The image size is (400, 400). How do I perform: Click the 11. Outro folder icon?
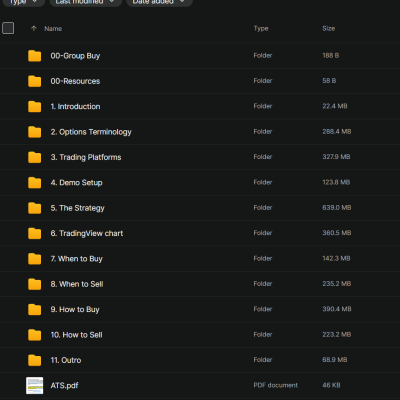[x=35, y=360]
